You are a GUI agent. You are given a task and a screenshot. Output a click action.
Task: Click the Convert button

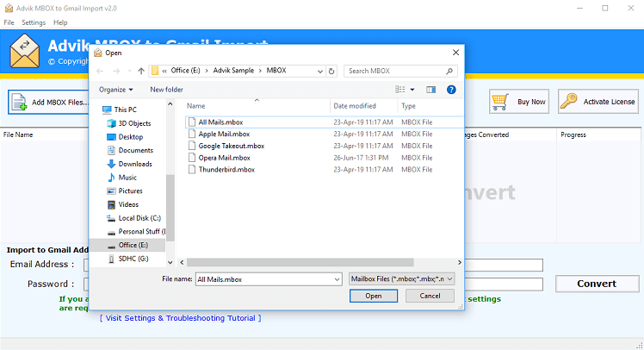pos(597,284)
